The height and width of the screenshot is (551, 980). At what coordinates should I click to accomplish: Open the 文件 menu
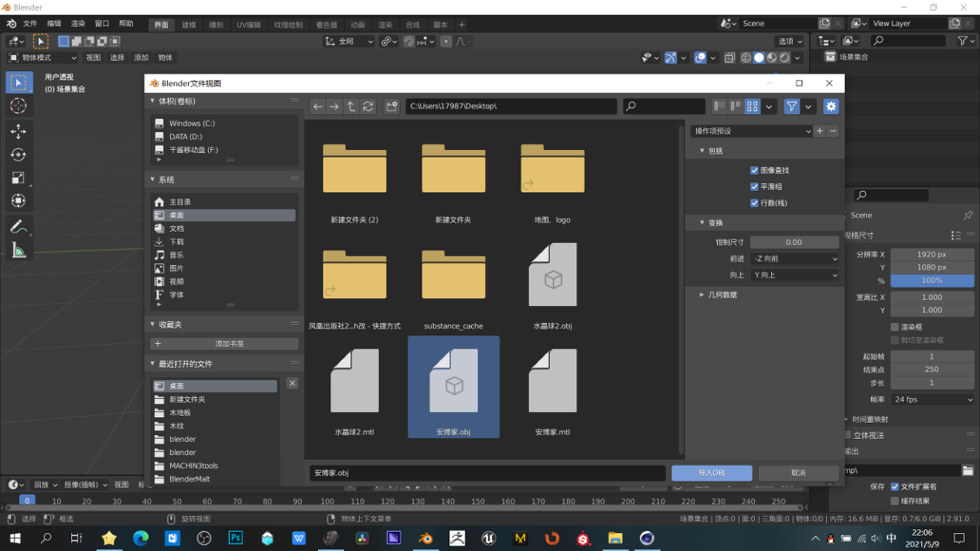click(30, 24)
